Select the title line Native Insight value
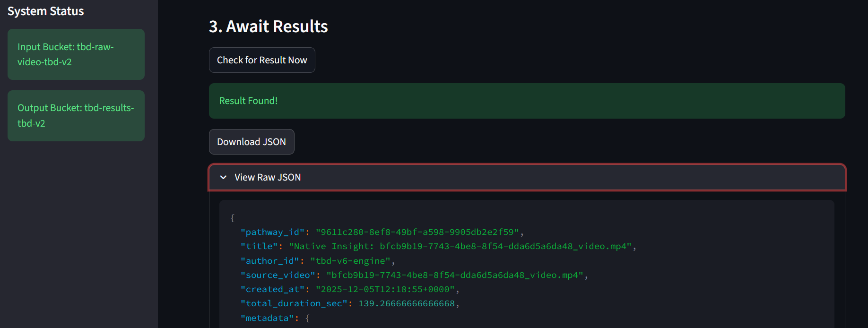The width and height of the screenshot is (868, 328). pyautogui.click(x=460, y=246)
